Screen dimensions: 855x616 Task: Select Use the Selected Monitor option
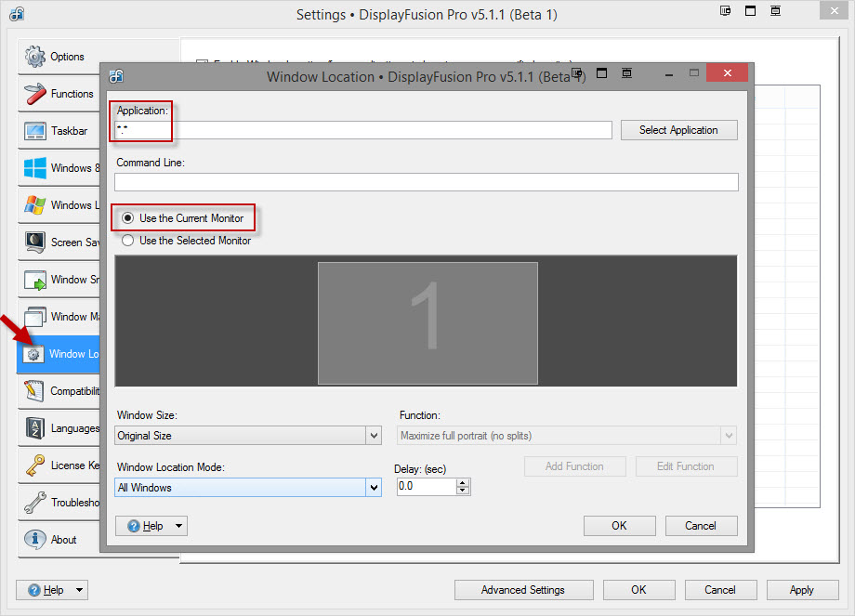[x=128, y=241]
